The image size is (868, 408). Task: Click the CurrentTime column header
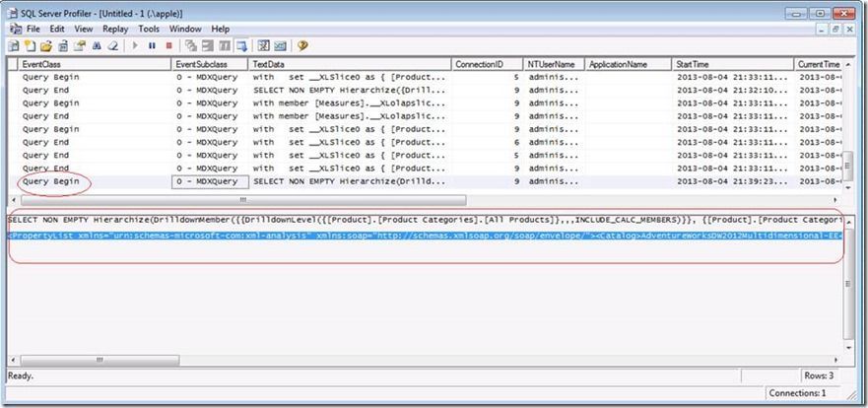818,64
